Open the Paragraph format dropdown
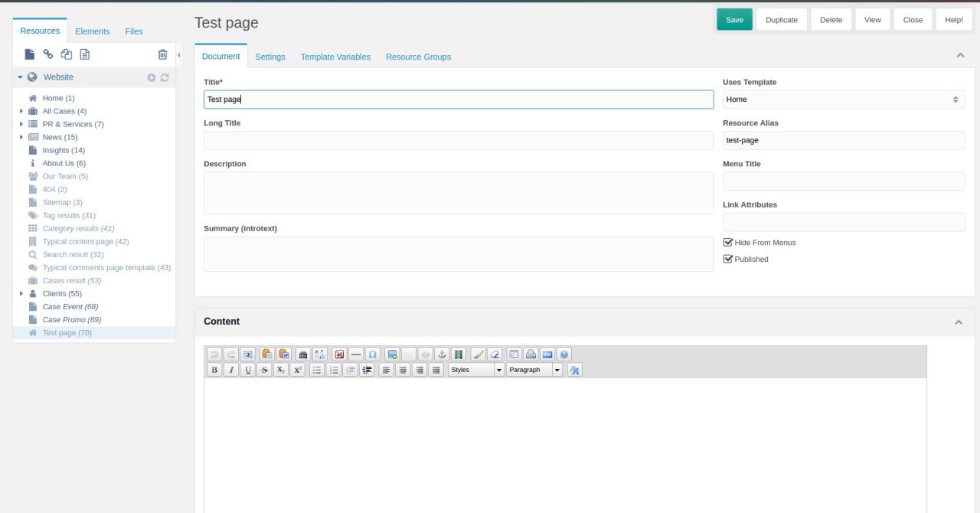Viewport: 980px width, 513px height. [534, 370]
